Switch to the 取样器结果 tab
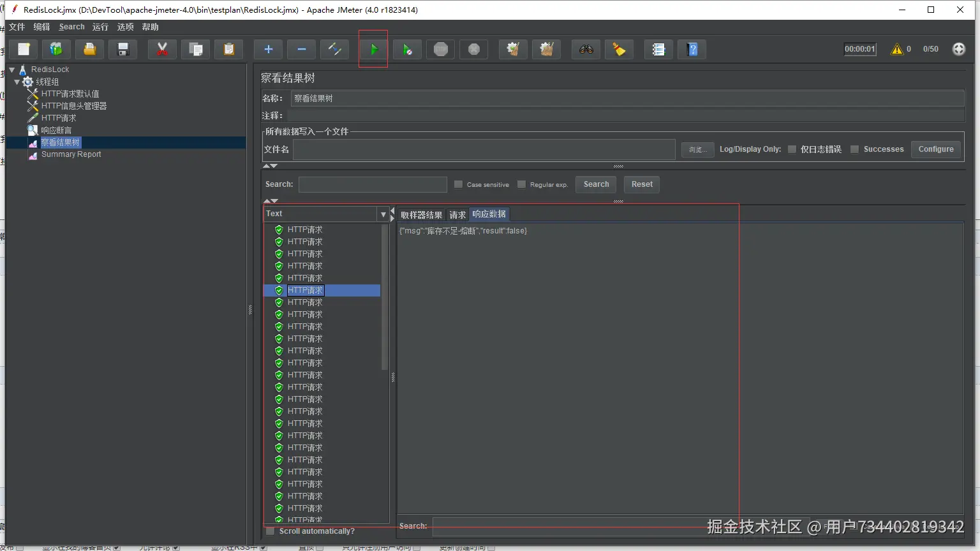The height and width of the screenshot is (551, 980). [421, 215]
